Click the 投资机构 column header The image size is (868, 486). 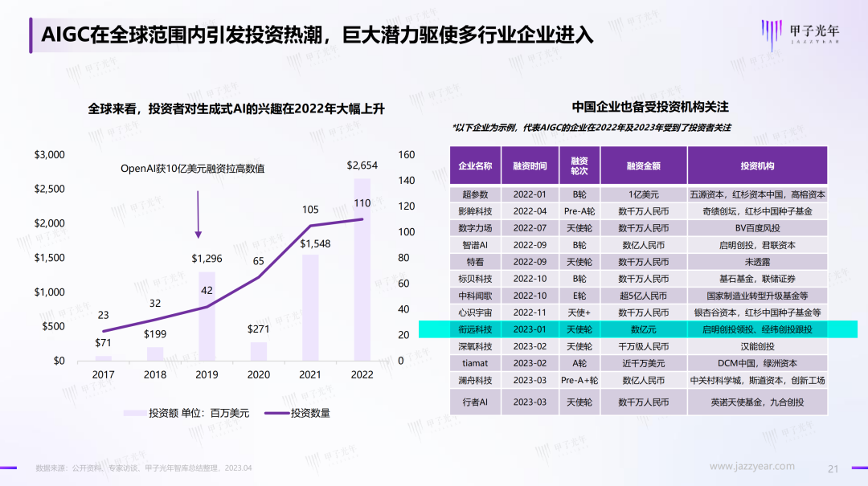click(757, 165)
